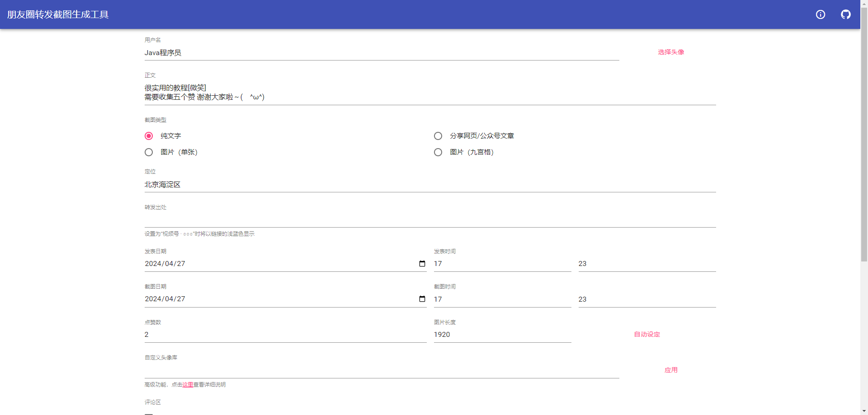Select the 纯文字 radio option
This screenshot has width=868, height=415.
[x=149, y=136]
